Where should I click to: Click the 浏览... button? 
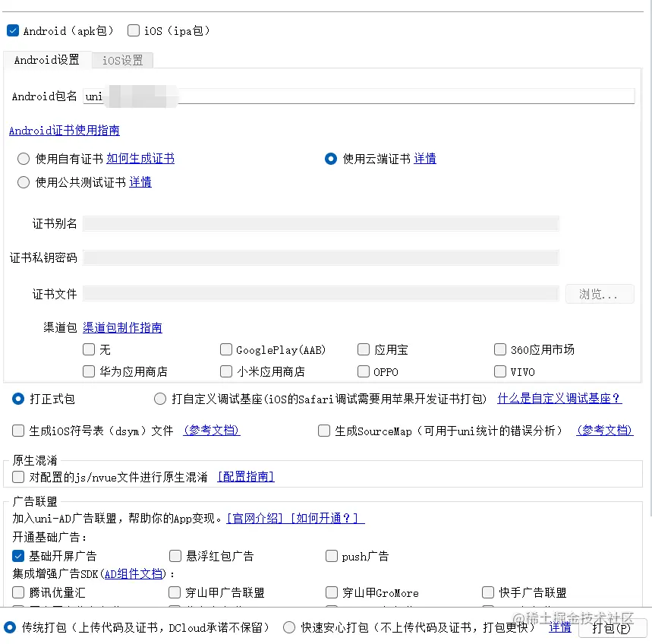click(600, 294)
